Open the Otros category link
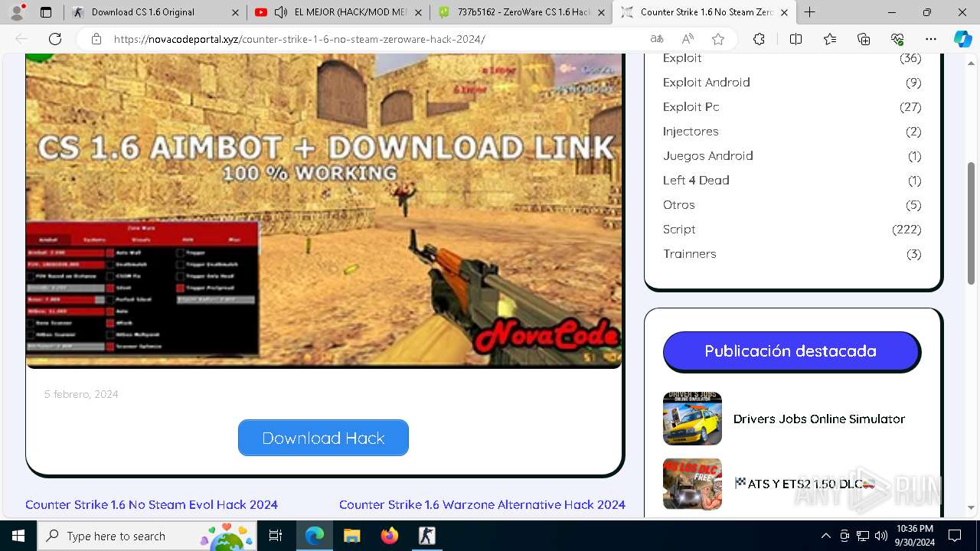This screenshot has height=551, width=980. coord(679,204)
